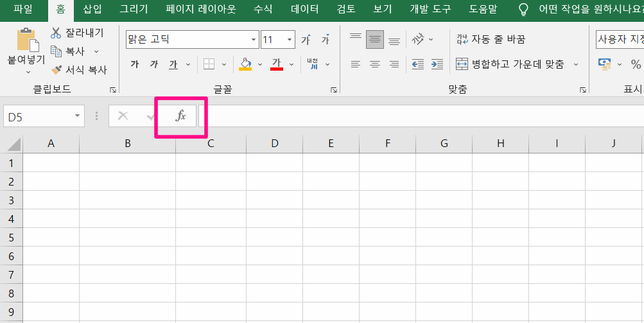This screenshot has width=644, height=323.
Task: Align text right
Action: [394, 64]
